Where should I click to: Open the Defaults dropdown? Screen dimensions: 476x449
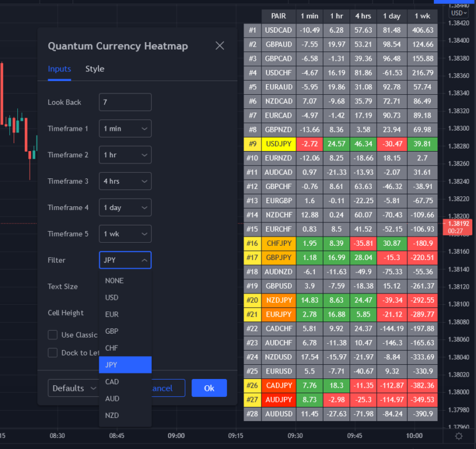[73, 388]
